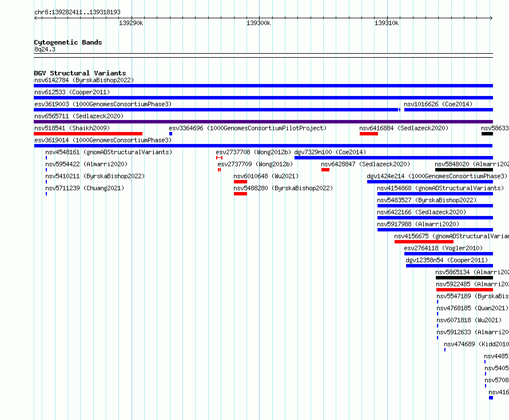The width and height of the screenshot is (509, 420).
Task: Open nsv5865134 Almarri variant label
Action: tap(472, 272)
